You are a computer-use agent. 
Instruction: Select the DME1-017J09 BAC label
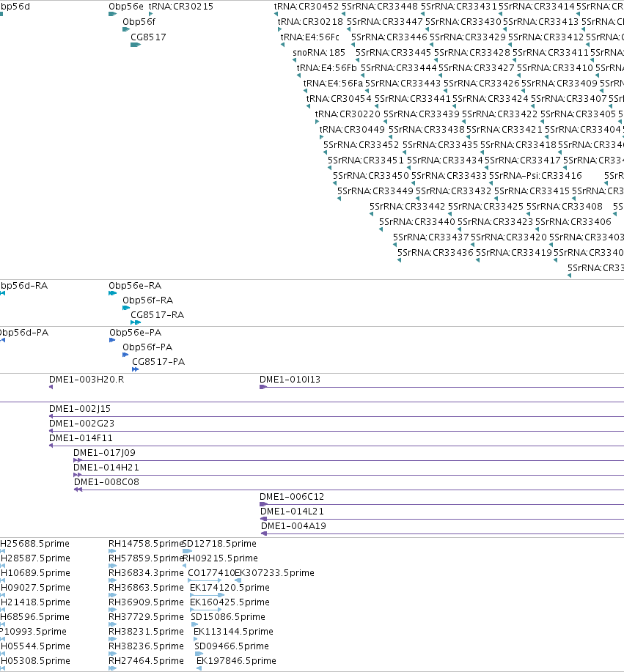click(x=104, y=453)
